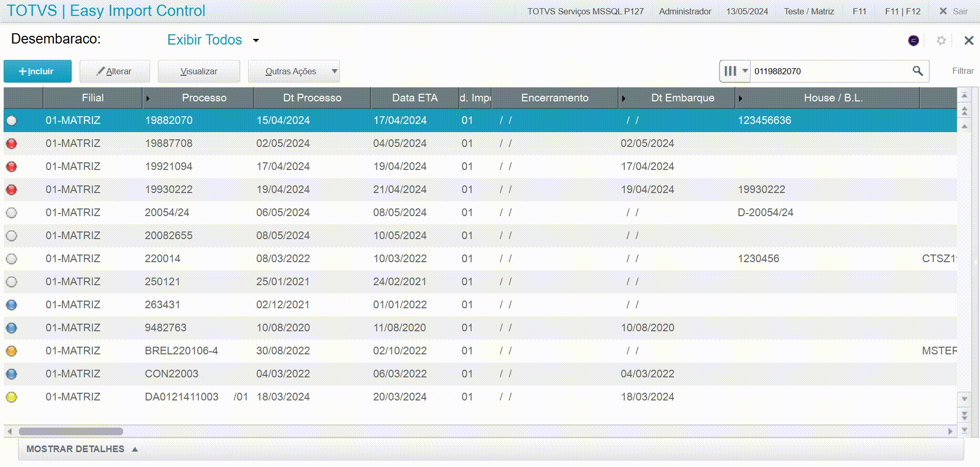
Task: Click single up arrow in vertical scrollbar
Action: coord(964,126)
